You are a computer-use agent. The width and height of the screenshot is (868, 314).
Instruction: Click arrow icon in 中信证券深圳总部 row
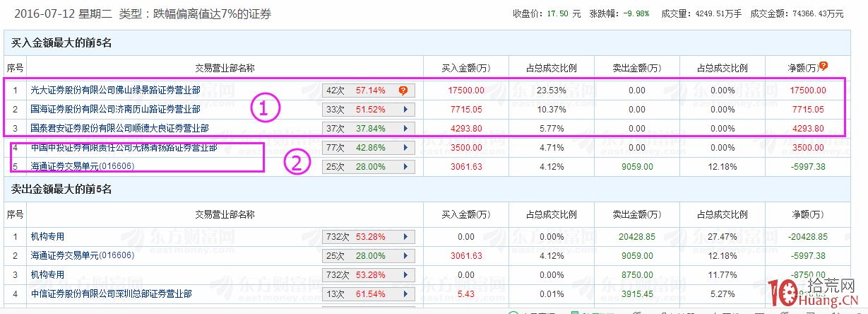[405, 293]
